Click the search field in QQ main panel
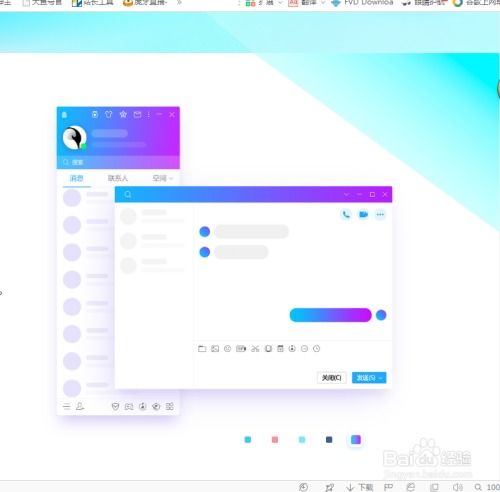This screenshot has width=500, height=492. 118,162
